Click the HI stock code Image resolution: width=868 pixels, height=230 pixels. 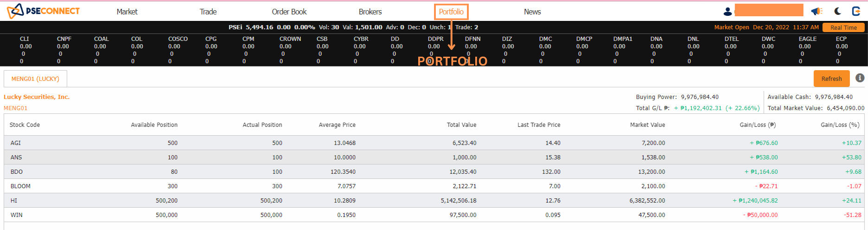click(x=14, y=201)
